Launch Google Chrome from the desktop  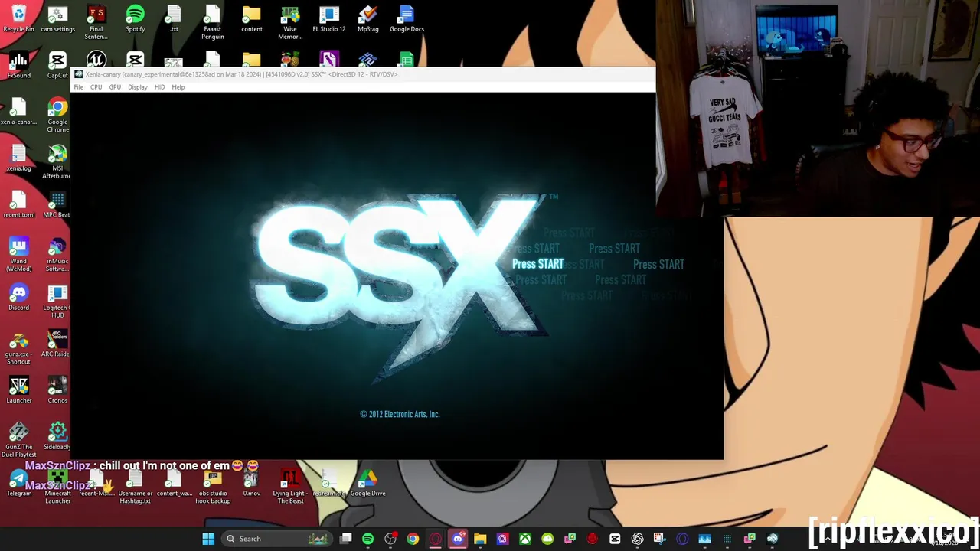(57, 115)
